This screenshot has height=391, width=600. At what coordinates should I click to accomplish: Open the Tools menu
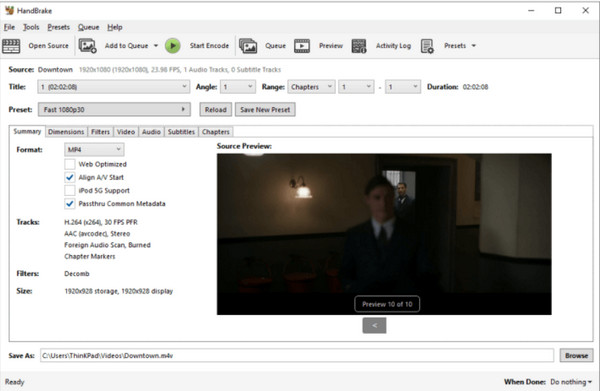(31, 27)
